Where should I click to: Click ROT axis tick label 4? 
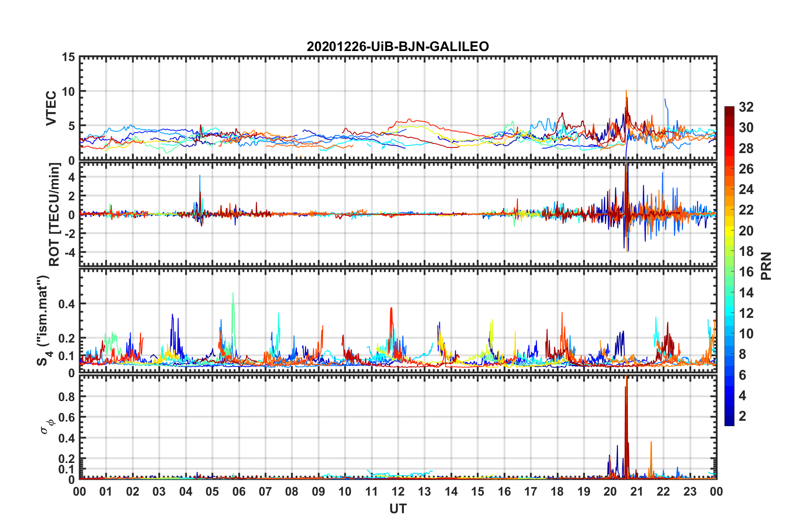pyautogui.click(x=72, y=177)
